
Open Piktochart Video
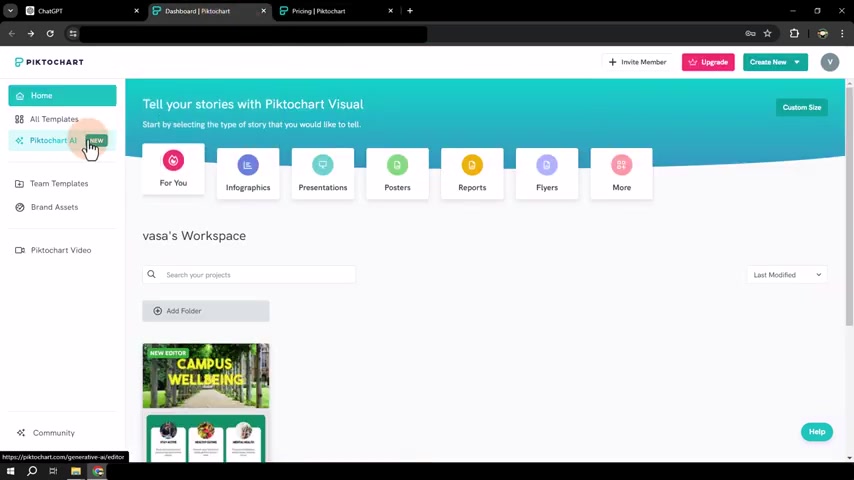pyautogui.click(x=62, y=250)
